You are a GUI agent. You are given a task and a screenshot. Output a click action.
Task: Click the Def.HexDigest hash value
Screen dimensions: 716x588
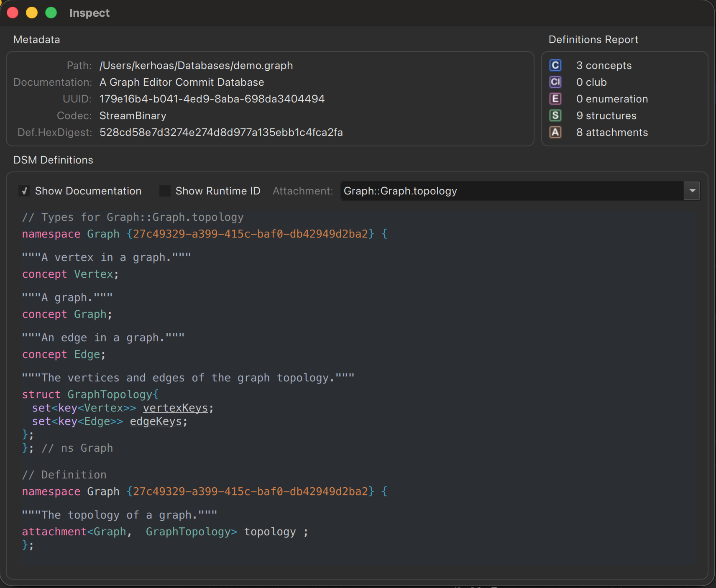[x=221, y=132]
